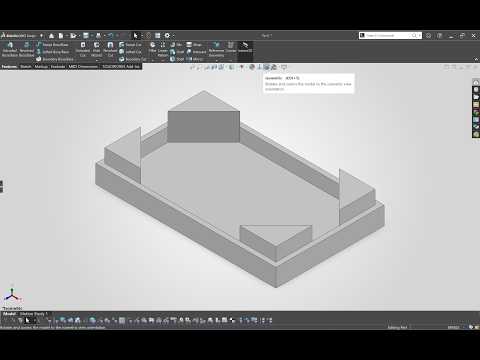
Task: Open the SOLIDWORKS main menu arrow
Action: pyautogui.click(x=42, y=36)
